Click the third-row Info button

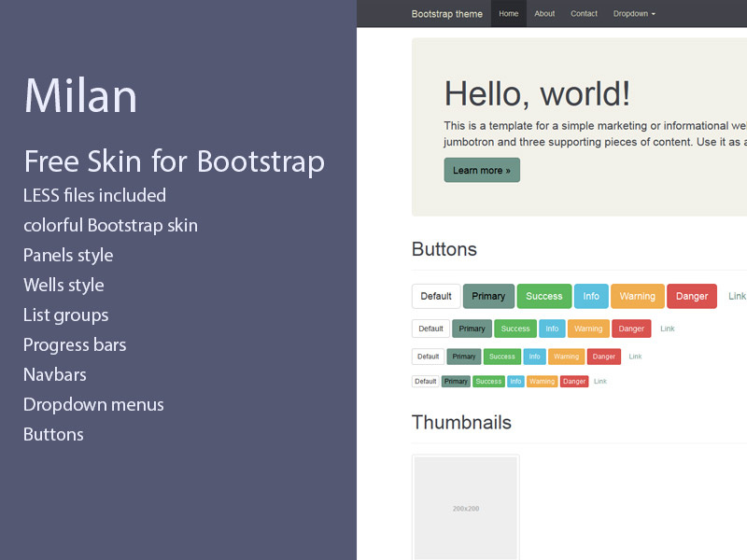point(534,357)
